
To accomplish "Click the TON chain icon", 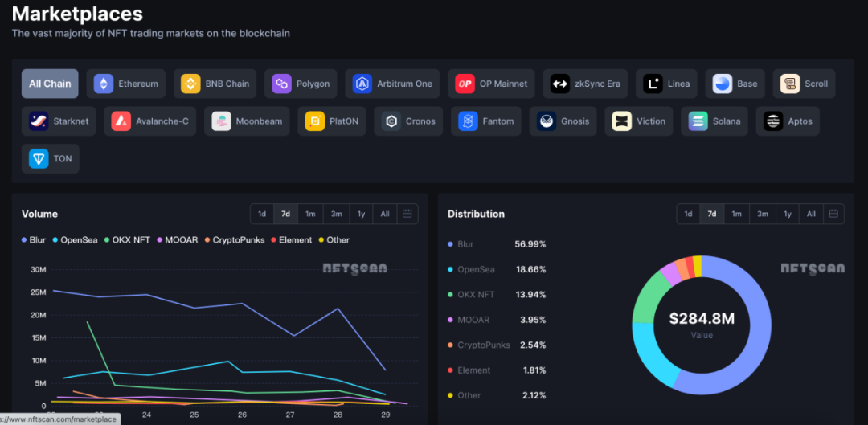I will pos(39,159).
